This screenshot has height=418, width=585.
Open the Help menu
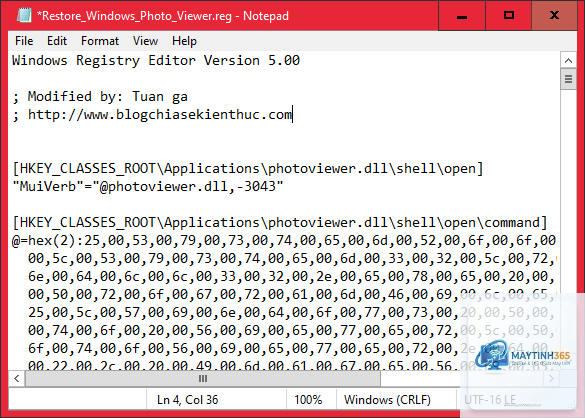point(184,41)
